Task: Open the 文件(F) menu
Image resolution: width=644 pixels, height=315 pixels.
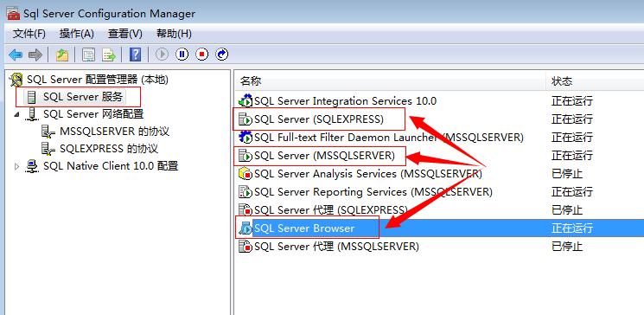Action: tap(29, 34)
